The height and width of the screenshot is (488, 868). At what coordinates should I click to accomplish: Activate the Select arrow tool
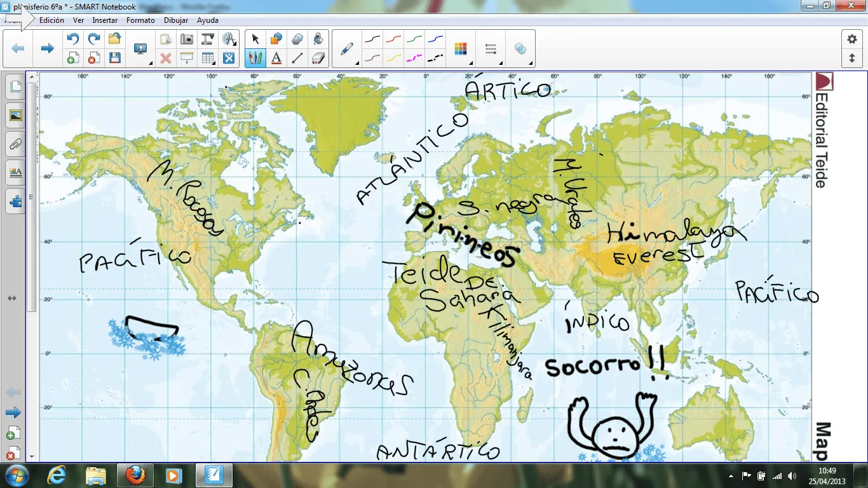point(255,38)
